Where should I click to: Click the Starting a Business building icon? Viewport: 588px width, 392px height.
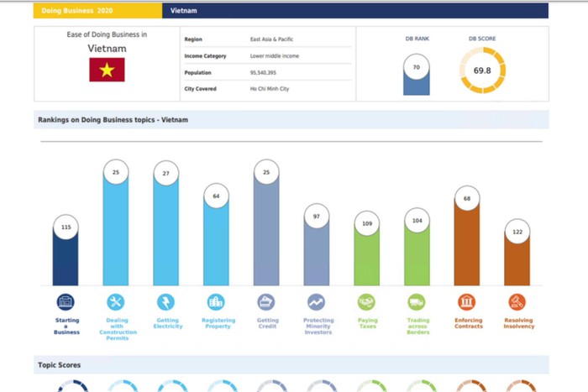point(66,302)
